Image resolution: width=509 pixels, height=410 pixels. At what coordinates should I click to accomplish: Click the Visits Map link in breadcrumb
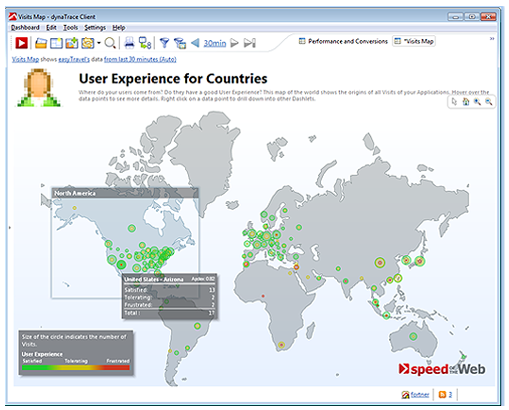click(x=25, y=59)
